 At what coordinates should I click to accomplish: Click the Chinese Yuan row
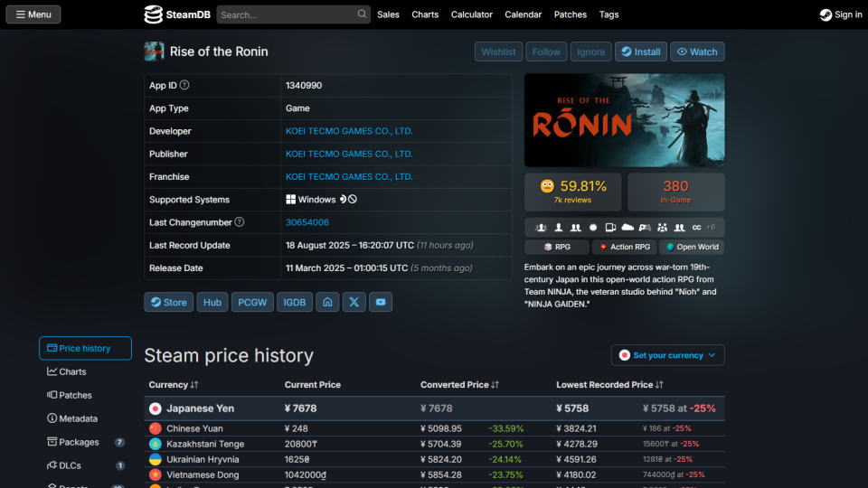(x=435, y=428)
